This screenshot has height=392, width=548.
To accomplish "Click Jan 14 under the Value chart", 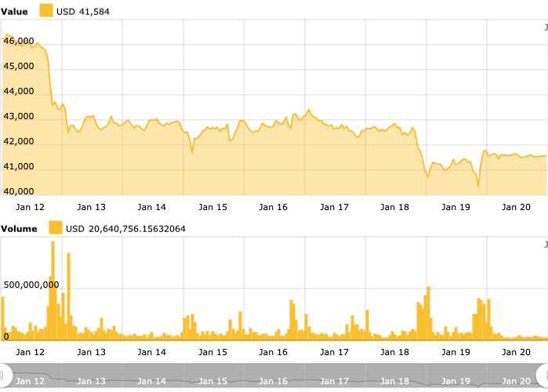I will (151, 207).
